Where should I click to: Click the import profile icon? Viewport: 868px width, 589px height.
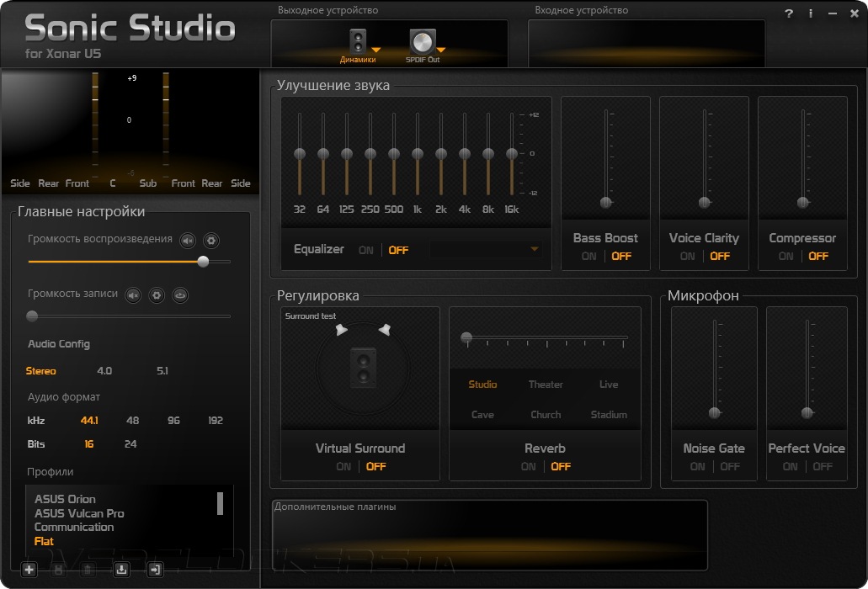coord(121,569)
